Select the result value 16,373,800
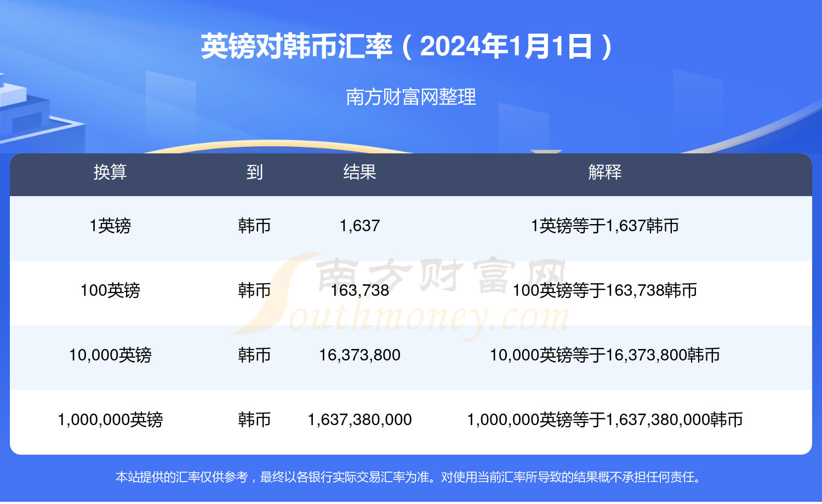 pos(359,355)
